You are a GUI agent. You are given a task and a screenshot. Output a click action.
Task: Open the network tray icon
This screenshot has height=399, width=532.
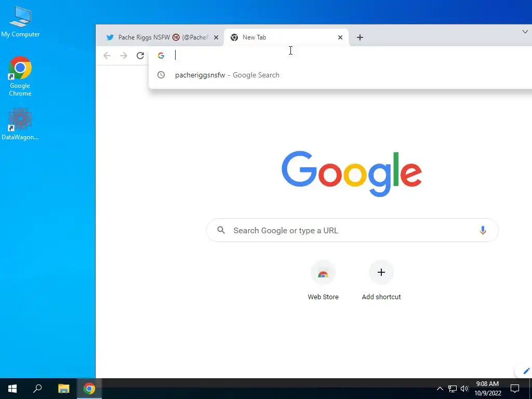(453, 389)
